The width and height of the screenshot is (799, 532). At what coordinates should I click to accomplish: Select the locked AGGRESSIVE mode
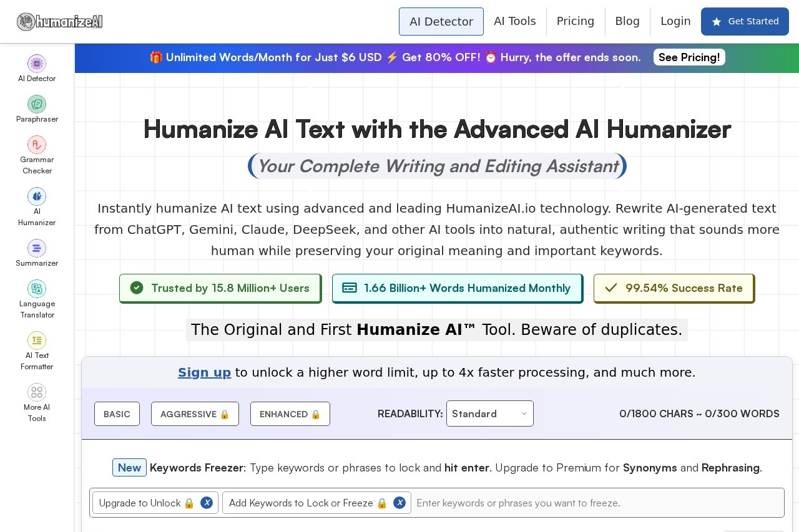(x=195, y=414)
